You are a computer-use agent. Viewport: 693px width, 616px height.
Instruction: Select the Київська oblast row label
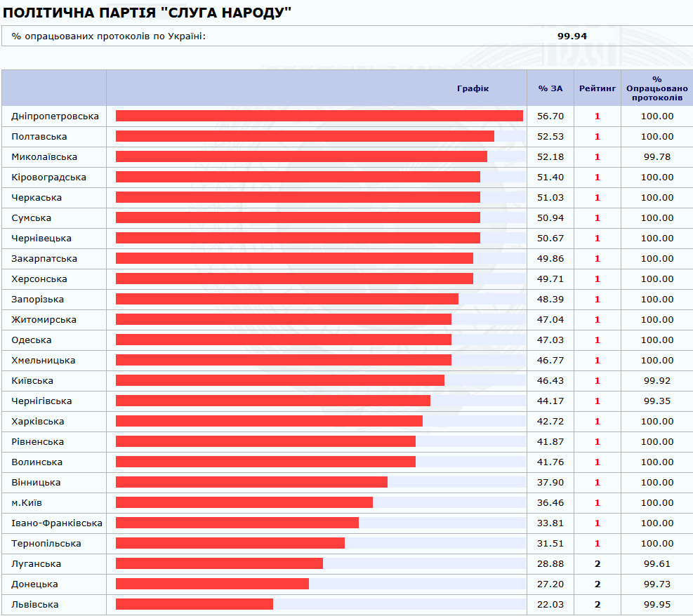32,380
